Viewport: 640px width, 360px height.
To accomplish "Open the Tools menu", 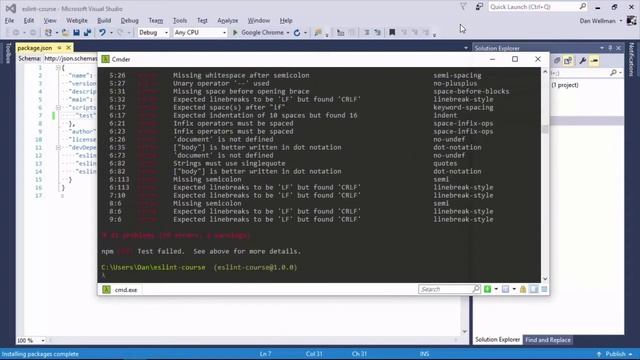I will (x=180, y=20).
